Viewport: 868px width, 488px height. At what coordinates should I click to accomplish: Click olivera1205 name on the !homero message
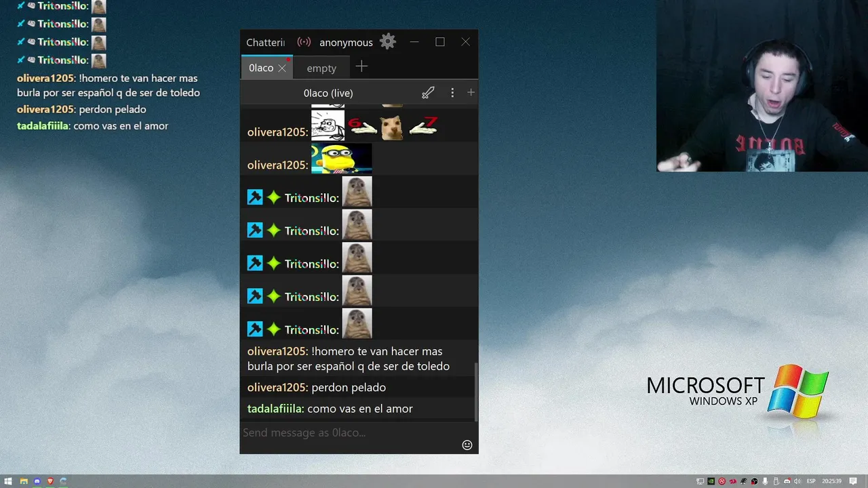278,351
